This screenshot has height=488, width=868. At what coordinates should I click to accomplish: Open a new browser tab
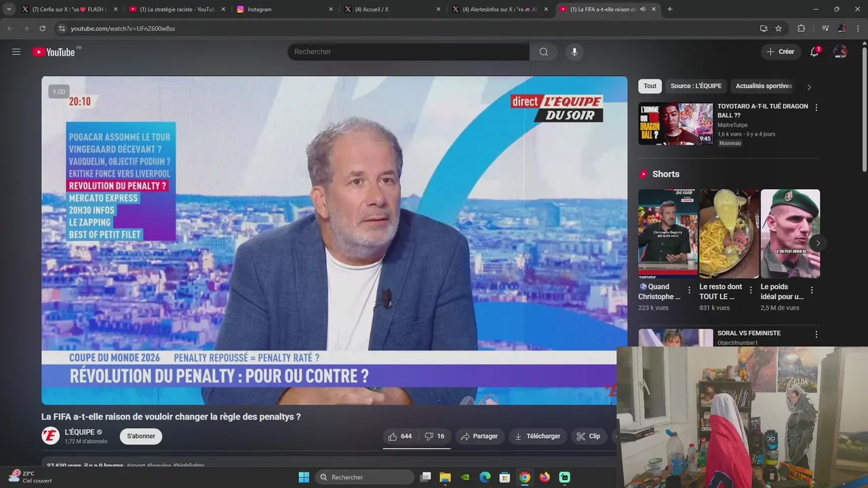670,9
